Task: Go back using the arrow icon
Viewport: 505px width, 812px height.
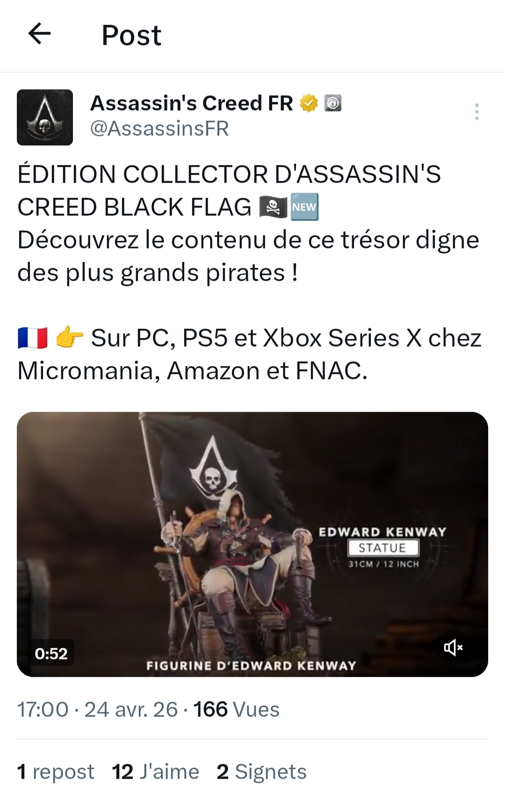Action: click(39, 34)
